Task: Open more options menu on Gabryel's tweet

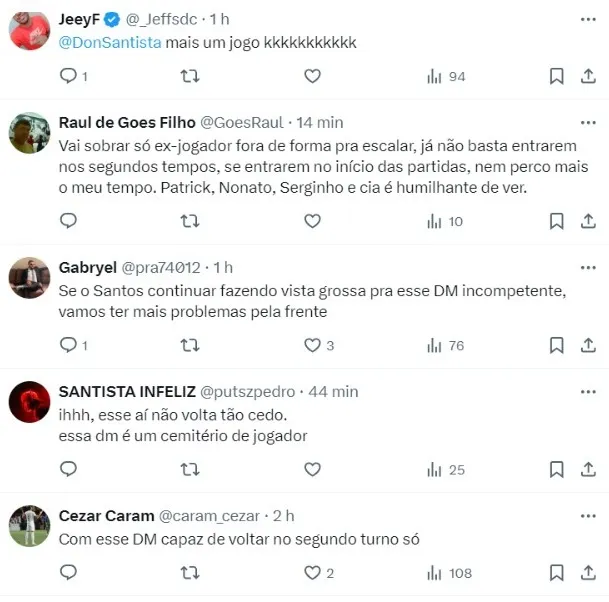Action: (x=588, y=268)
